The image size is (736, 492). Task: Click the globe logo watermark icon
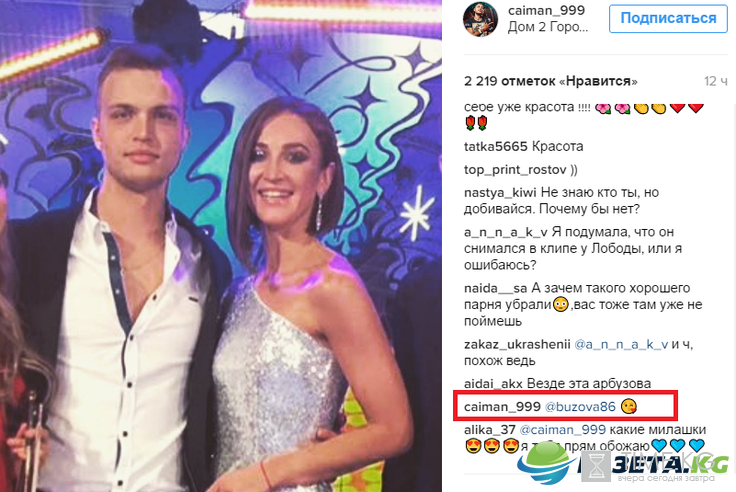tap(546, 462)
